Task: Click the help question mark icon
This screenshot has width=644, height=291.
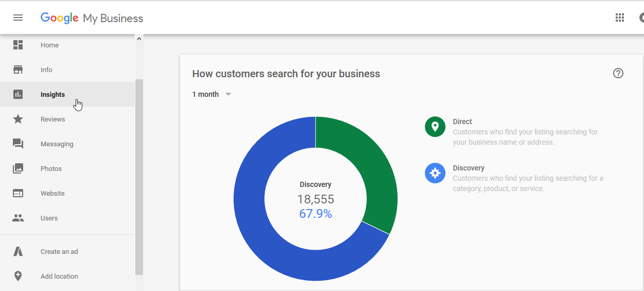Action: coord(618,73)
